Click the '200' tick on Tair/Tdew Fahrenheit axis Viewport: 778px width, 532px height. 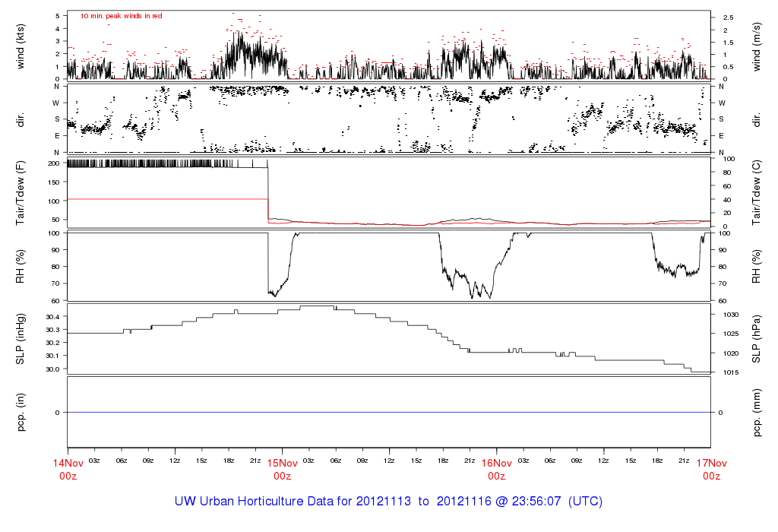(x=54, y=163)
